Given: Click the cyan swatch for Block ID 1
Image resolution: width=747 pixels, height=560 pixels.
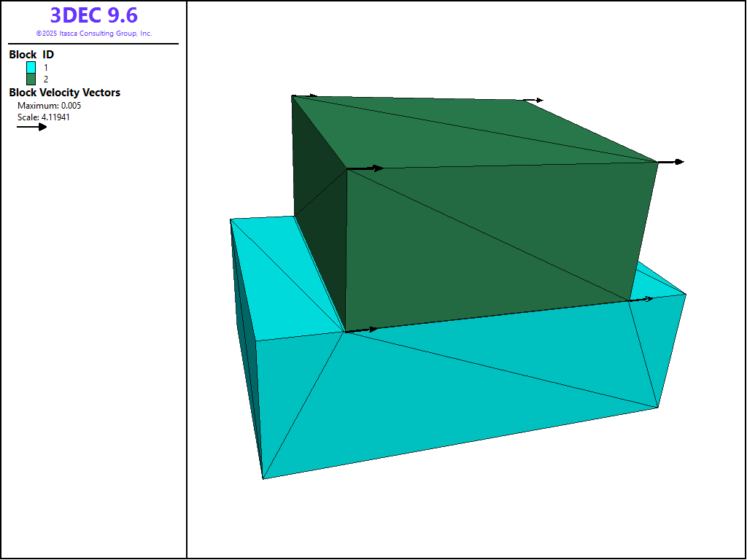Looking at the screenshot, I should point(31,67).
